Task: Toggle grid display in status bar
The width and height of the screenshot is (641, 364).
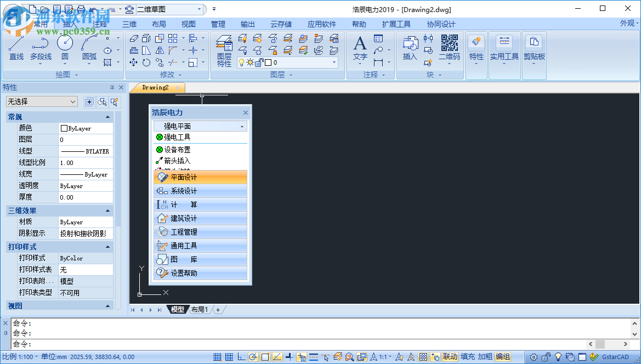Action: tap(229, 357)
